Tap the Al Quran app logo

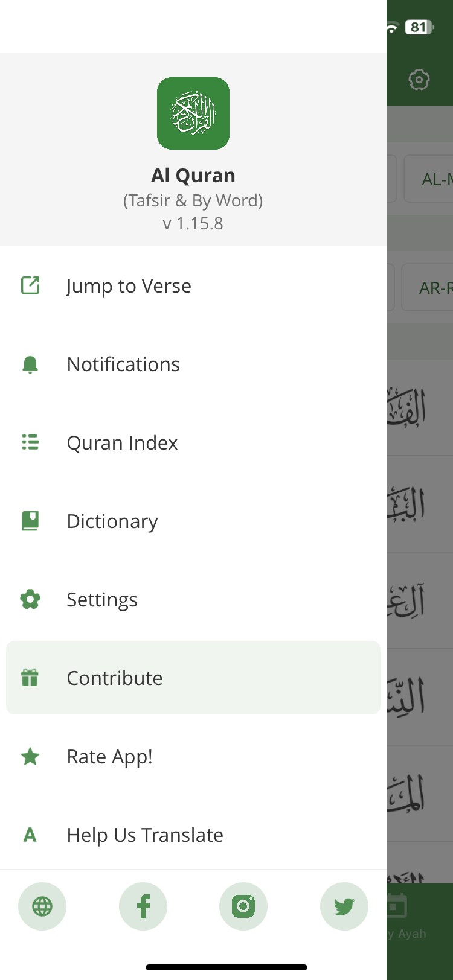pos(193,113)
